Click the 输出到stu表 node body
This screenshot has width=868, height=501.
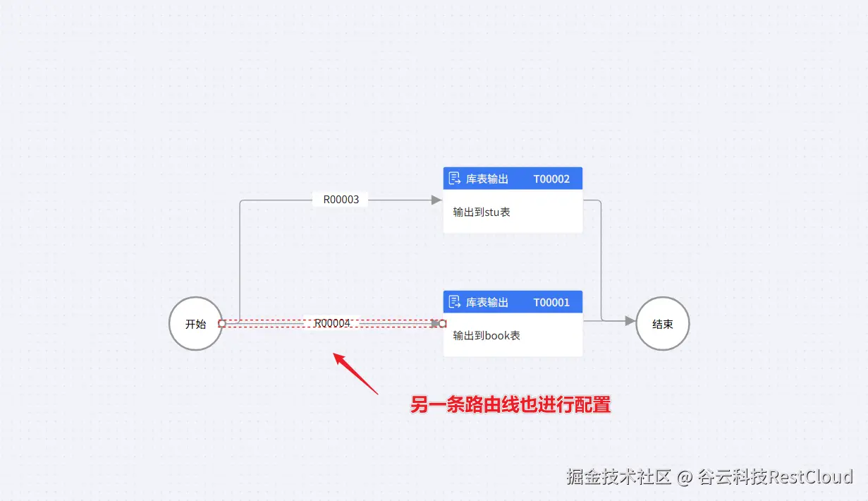click(x=513, y=211)
